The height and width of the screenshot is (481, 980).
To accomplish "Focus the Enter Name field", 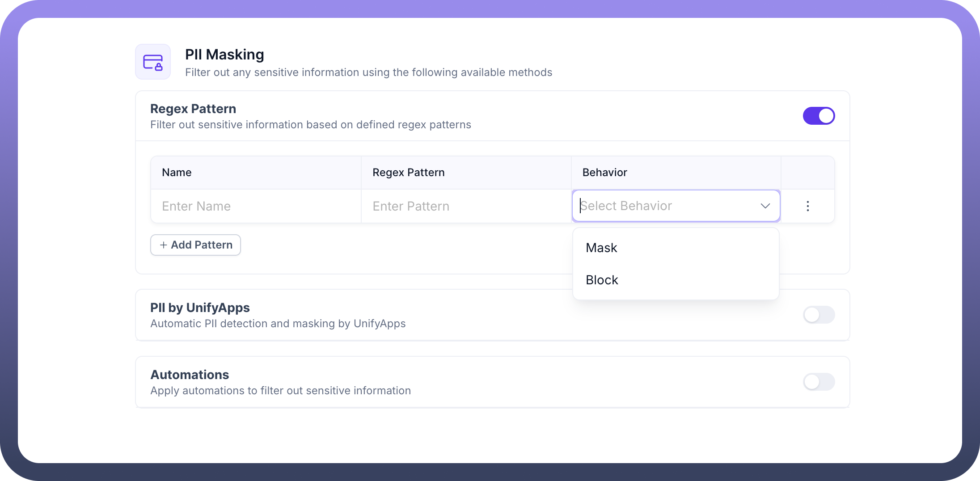I will click(x=256, y=206).
